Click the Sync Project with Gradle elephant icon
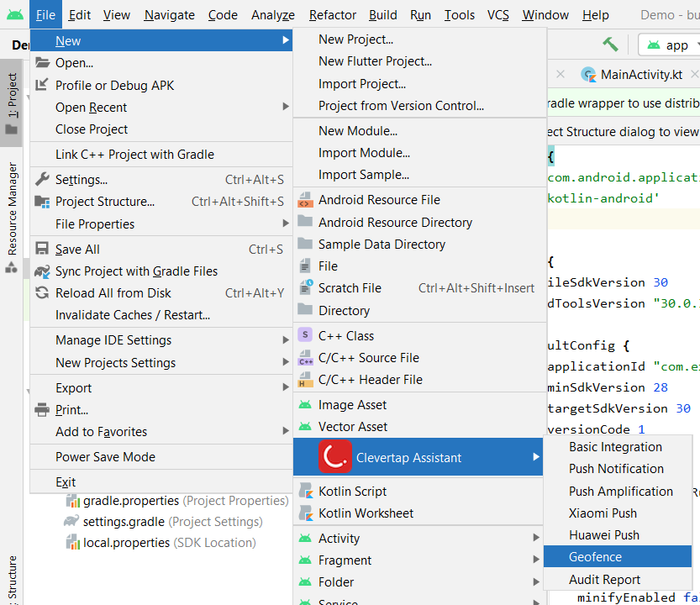Screen dimensions: 700x605 42,271
